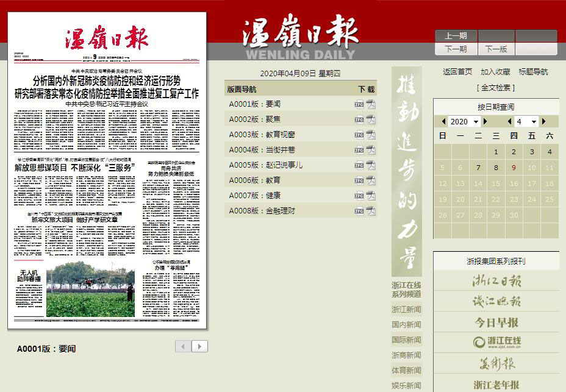Open the year 2020 dropdown
566x392 pixels.
[x=464, y=121]
